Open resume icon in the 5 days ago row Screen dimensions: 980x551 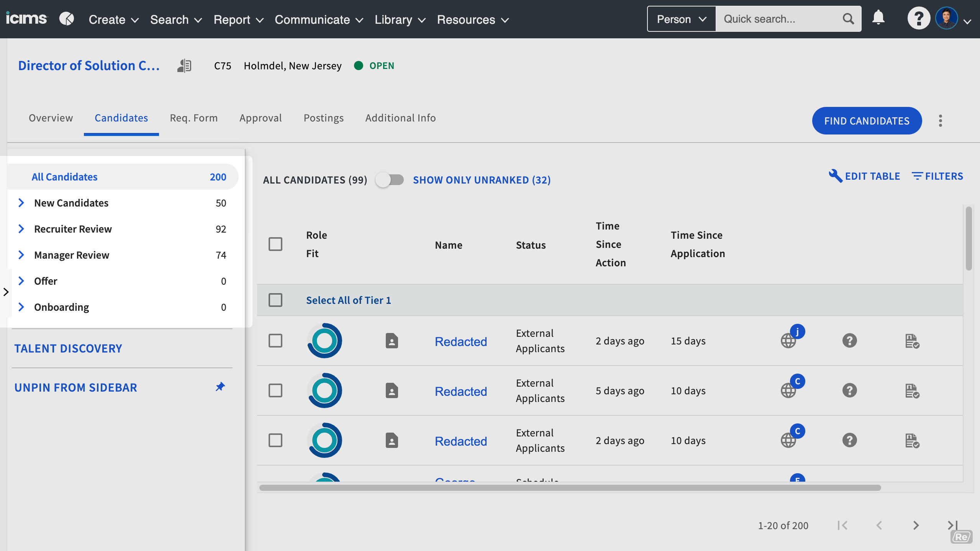point(392,390)
